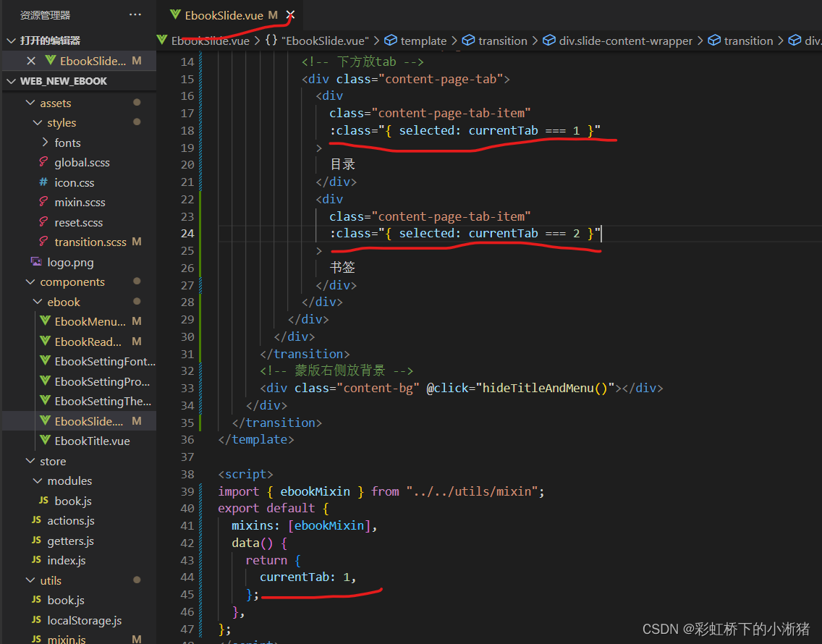Image resolution: width=822 pixels, height=644 pixels.
Task: Click line number 24 in gutter
Action: (x=187, y=234)
